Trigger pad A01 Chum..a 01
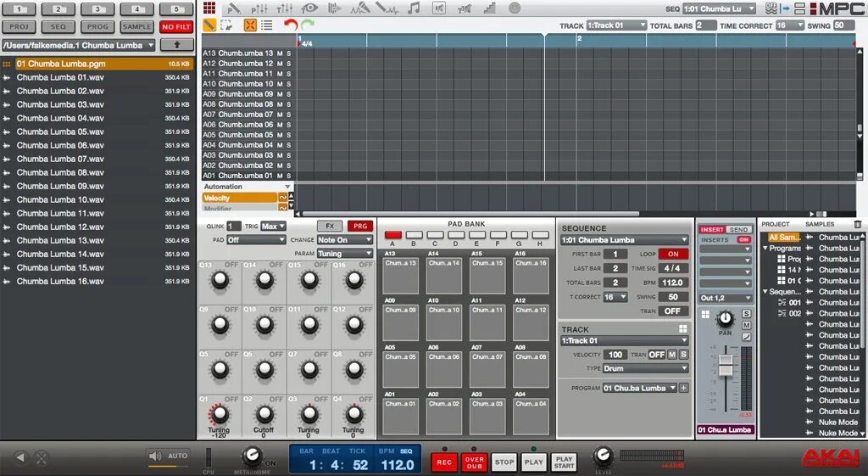This screenshot has height=476, width=868. [400, 416]
